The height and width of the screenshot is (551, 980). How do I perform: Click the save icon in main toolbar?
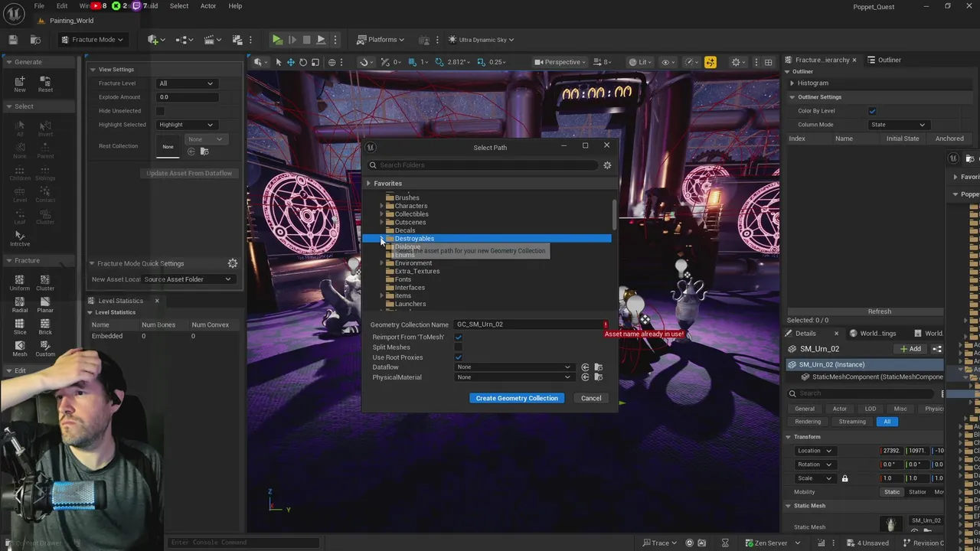pyautogui.click(x=13, y=40)
